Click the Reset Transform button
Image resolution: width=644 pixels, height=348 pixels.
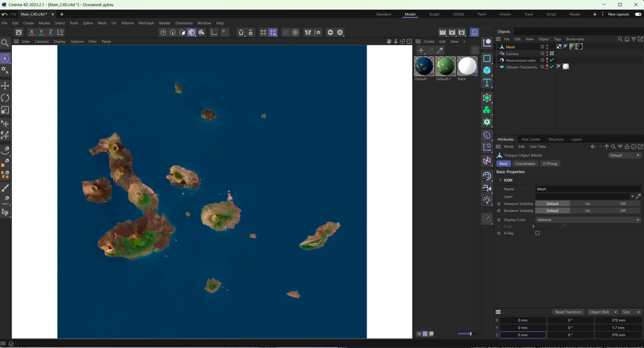(x=568, y=312)
